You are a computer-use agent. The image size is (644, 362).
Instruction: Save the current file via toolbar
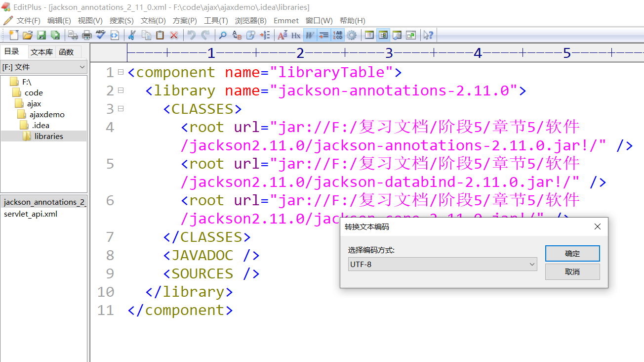tap(41, 35)
